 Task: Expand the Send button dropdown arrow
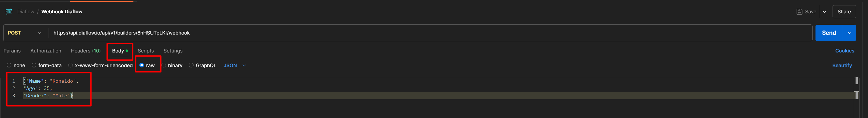click(x=850, y=33)
